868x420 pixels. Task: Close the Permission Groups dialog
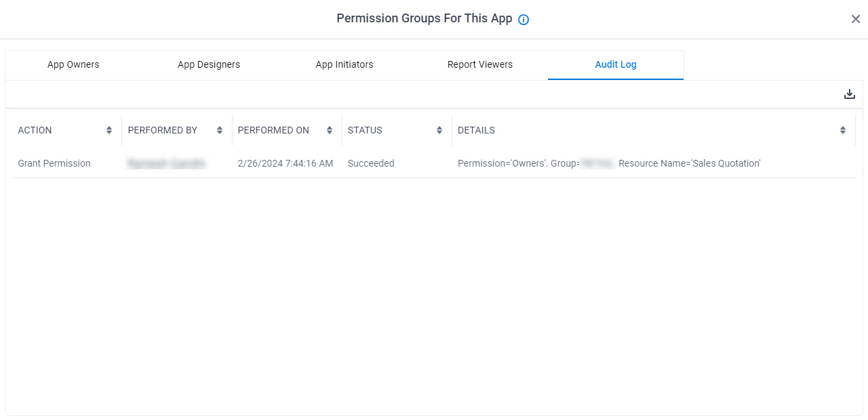pyautogui.click(x=856, y=19)
